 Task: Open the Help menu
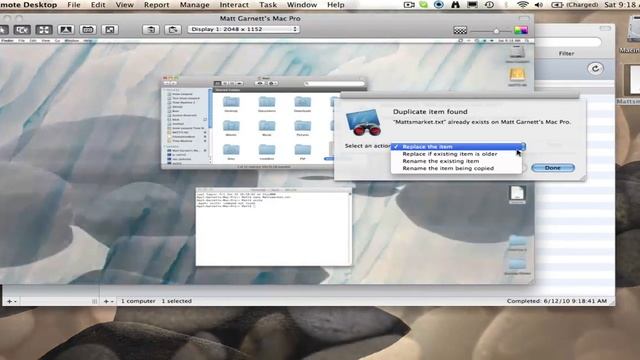[x=336, y=5]
